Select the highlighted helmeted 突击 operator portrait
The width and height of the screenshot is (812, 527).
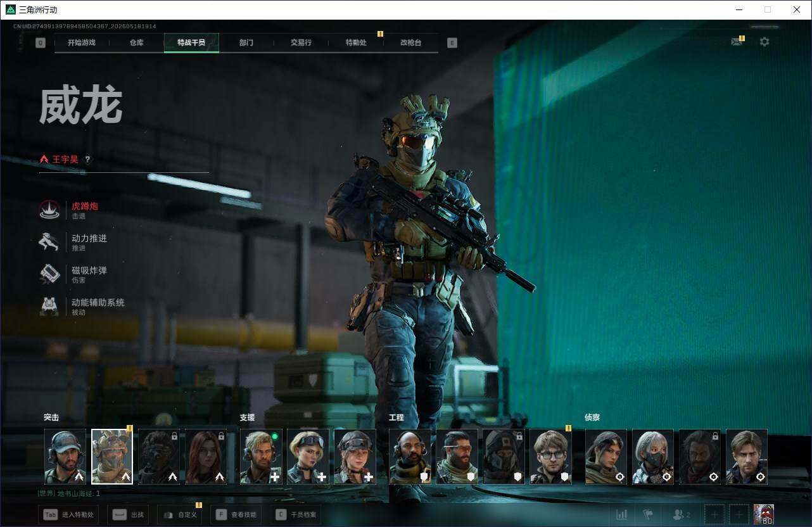pos(112,457)
